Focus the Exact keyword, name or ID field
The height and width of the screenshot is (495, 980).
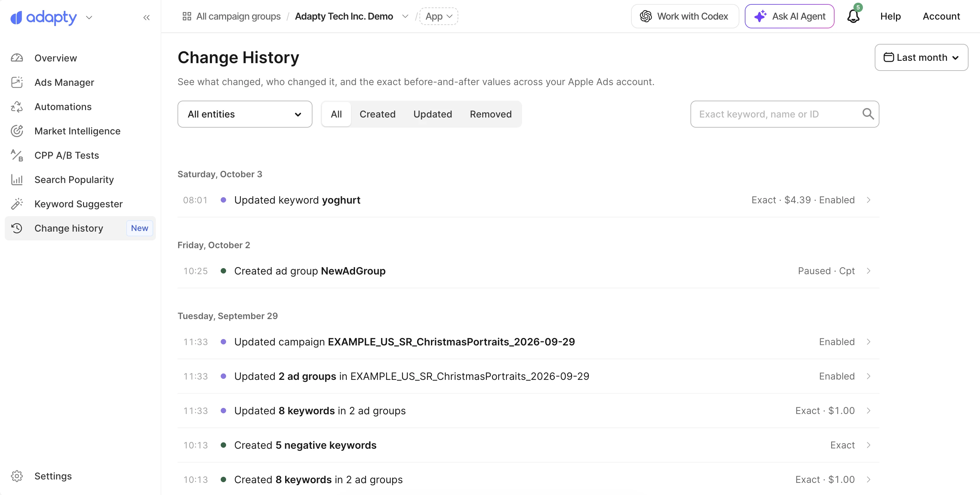(x=785, y=114)
